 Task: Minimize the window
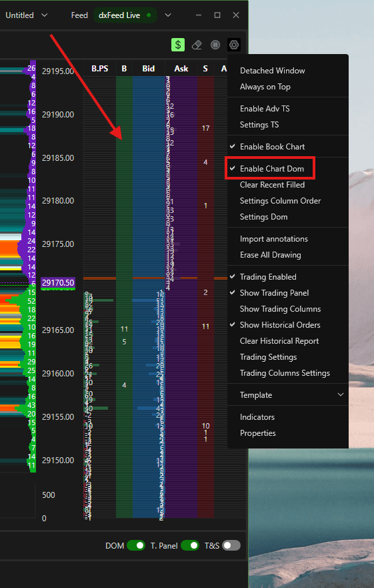click(x=199, y=15)
